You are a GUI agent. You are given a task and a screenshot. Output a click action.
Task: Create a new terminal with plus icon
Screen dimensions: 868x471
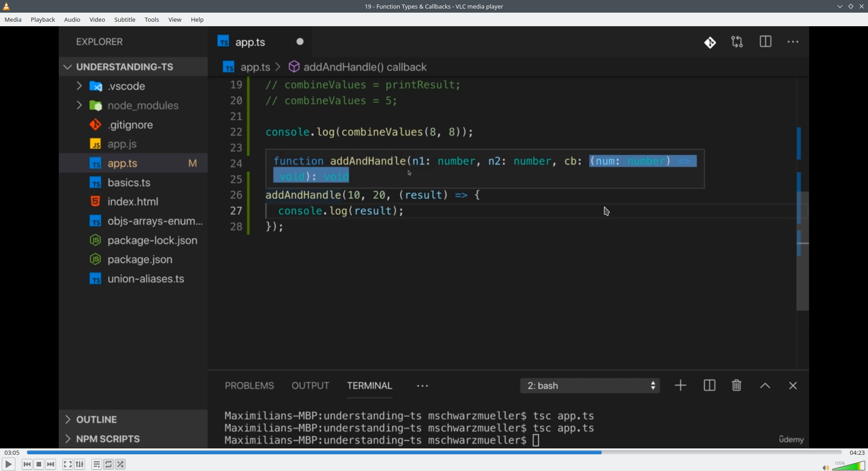point(680,386)
